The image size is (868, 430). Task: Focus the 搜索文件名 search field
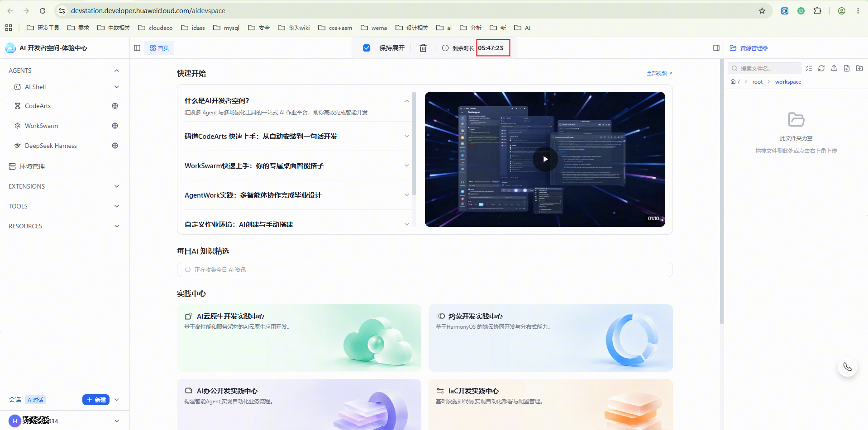tap(765, 68)
